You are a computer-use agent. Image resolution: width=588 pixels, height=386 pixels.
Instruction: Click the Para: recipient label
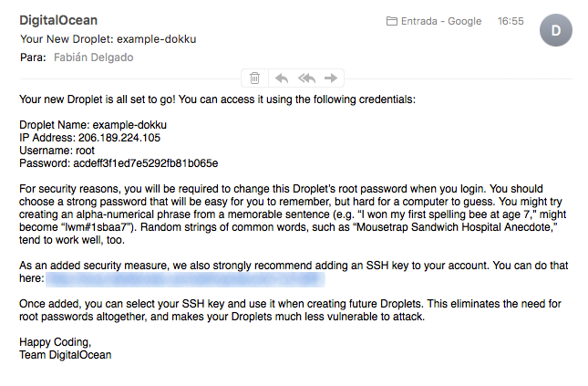click(32, 57)
